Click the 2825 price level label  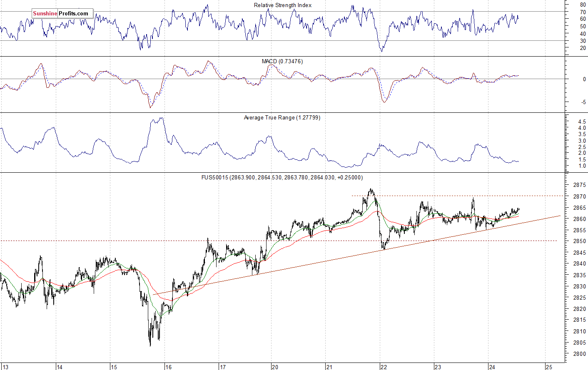pos(580,298)
